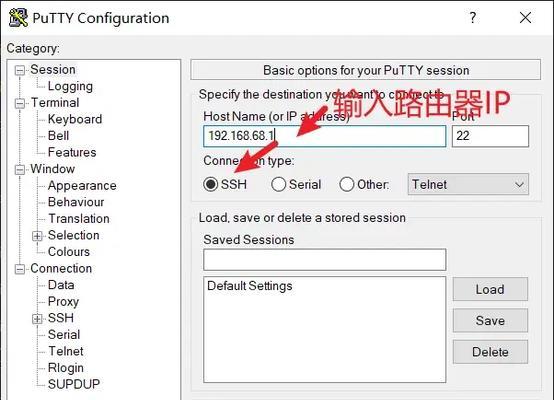Open the Features category

pyautogui.click(x=72, y=152)
